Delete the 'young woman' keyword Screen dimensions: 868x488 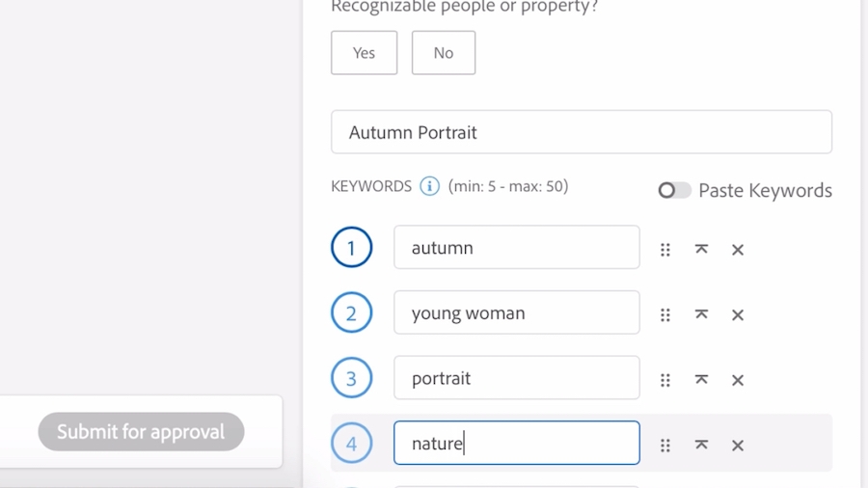coord(738,315)
